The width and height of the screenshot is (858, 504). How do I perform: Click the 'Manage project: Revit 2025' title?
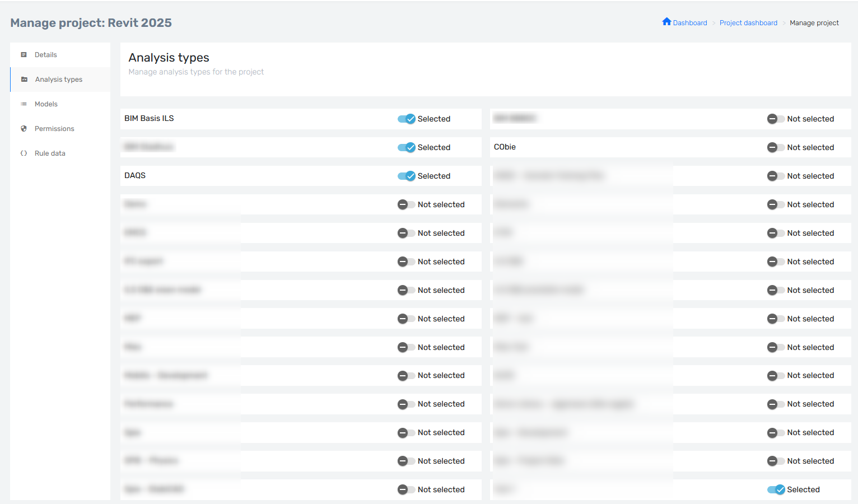point(91,23)
